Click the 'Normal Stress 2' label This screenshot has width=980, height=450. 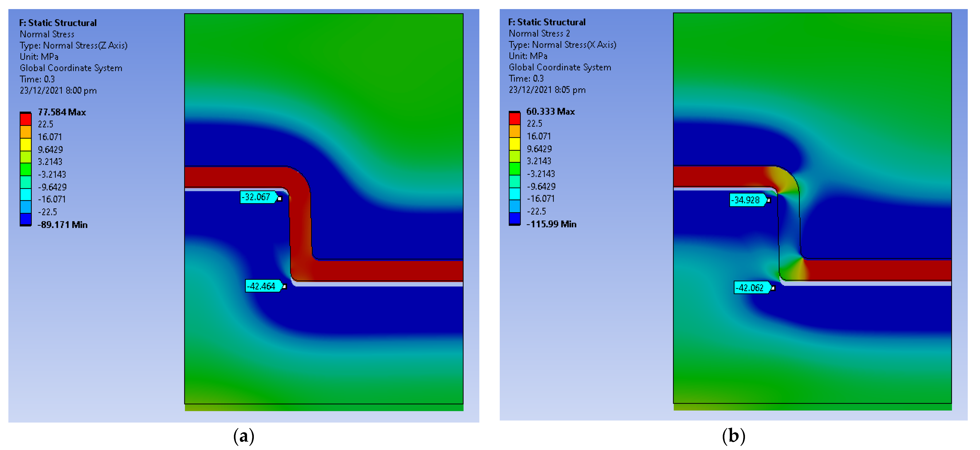(x=539, y=34)
